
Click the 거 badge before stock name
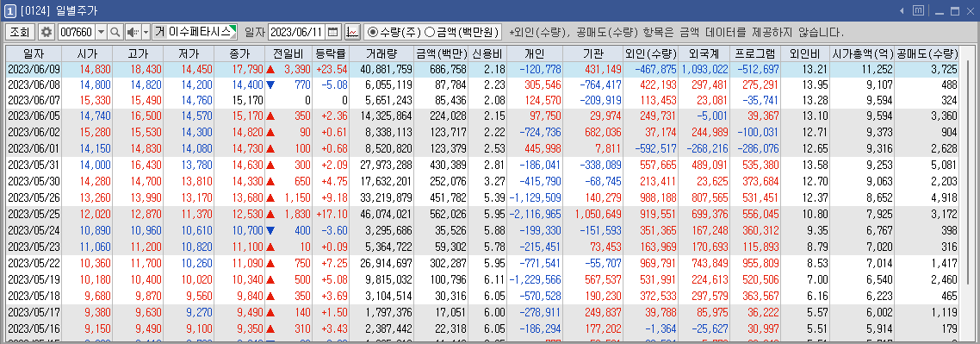click(159, 31)
